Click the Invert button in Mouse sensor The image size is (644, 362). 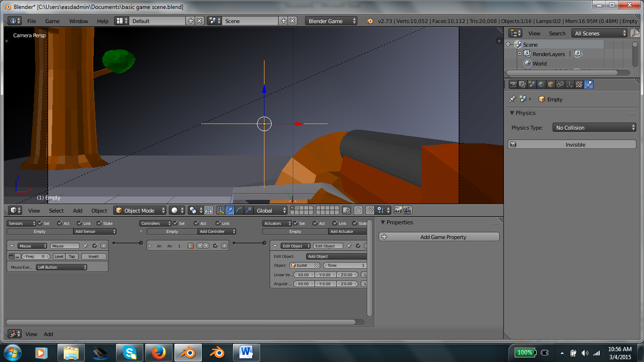[x=94, y=256]
